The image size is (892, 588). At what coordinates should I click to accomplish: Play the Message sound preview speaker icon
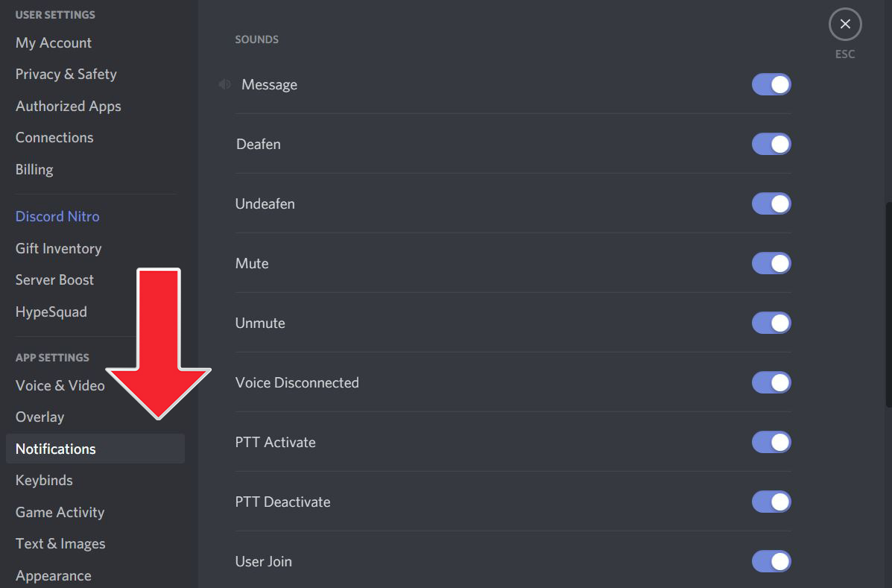coord(225,85)
